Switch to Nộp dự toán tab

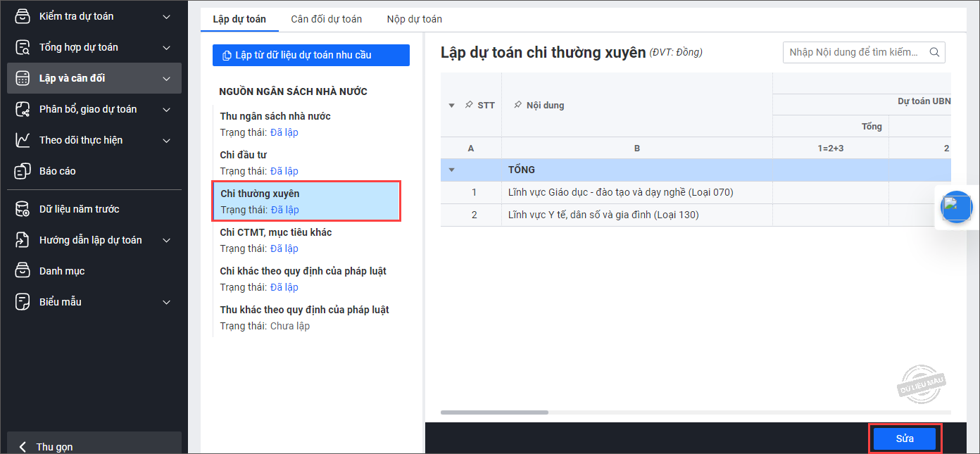point(414,19)
